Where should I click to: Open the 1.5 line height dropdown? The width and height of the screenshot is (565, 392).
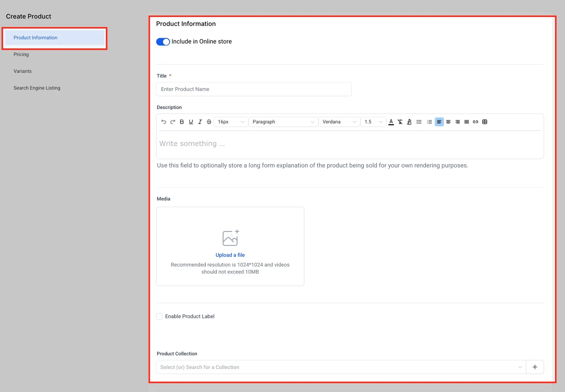(373, 122)
